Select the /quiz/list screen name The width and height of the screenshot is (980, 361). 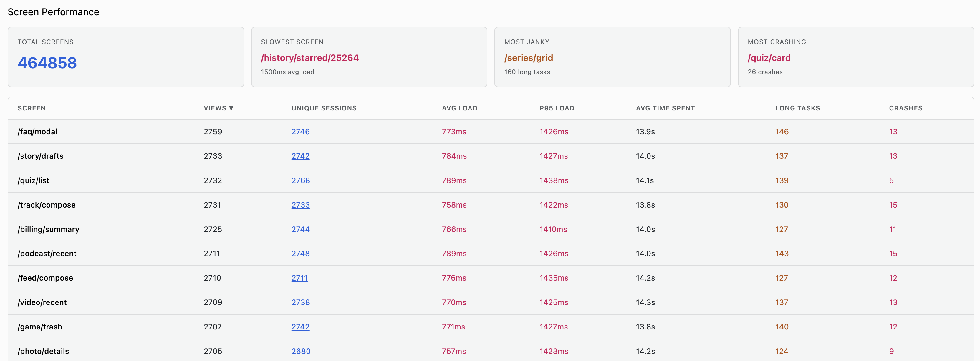click(34, 180)
